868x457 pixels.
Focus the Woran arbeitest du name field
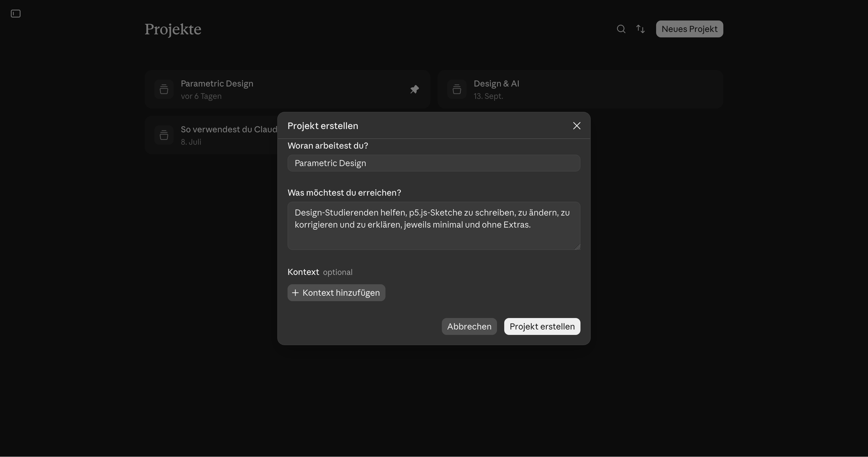click(434, 163)
